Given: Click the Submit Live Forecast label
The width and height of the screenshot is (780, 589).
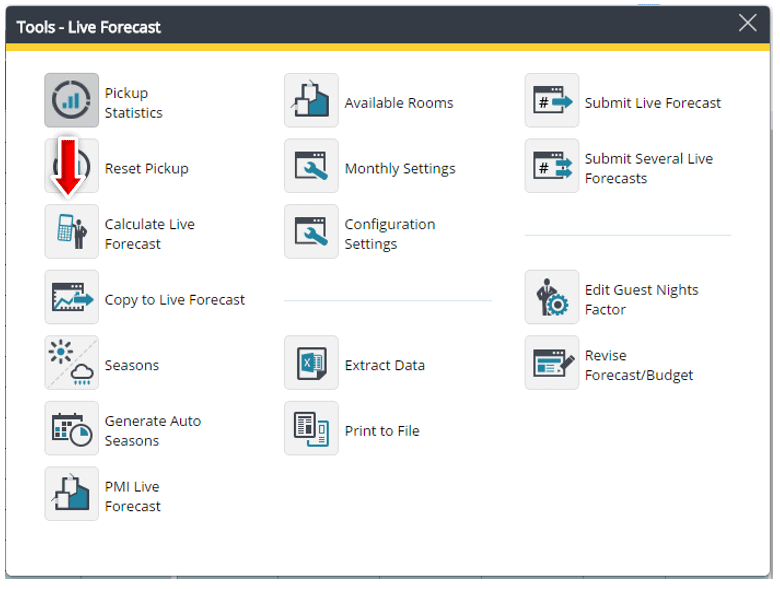Looking at the screenshot, I should coord(653,103).
